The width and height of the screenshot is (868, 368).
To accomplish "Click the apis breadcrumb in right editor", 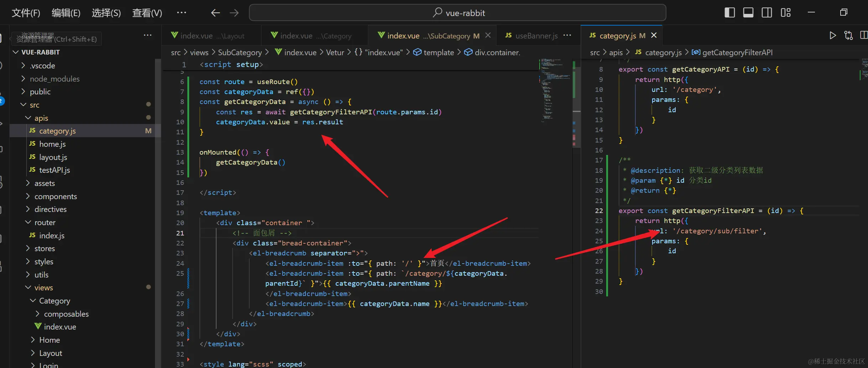I will pyautogui.click(x=616, y=53).
